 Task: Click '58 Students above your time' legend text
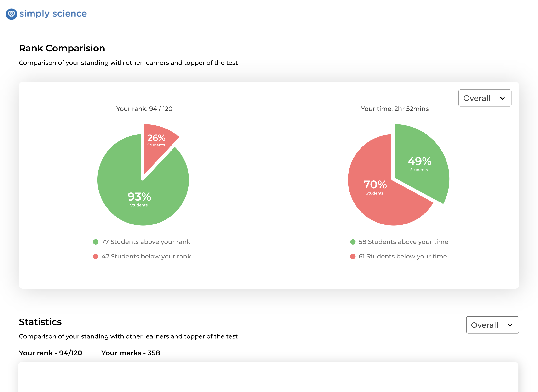click(403, 242)
